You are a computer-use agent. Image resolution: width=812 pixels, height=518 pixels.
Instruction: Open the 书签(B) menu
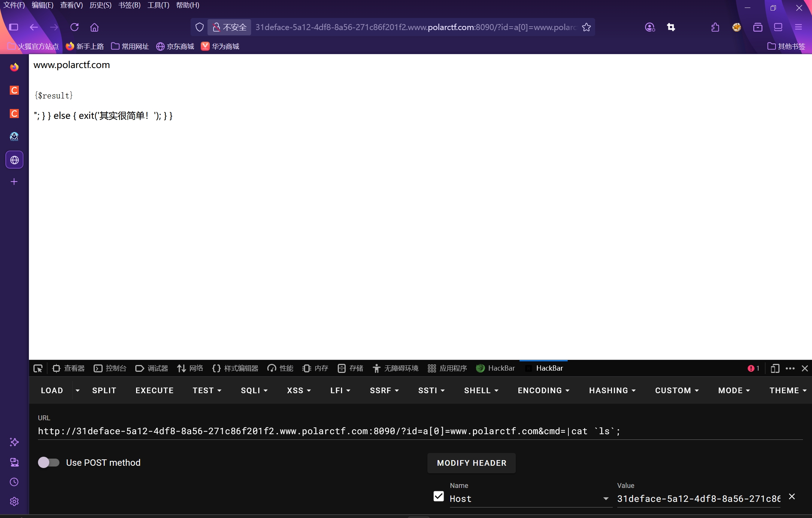pyautogui.click(x=129, y=5)
